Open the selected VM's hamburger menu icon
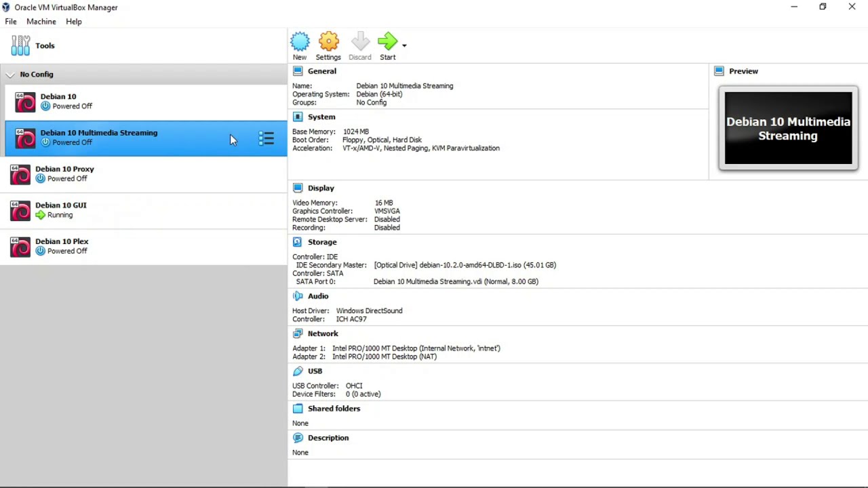This screenshot has width=868, height=488. [x=266, y=138]
